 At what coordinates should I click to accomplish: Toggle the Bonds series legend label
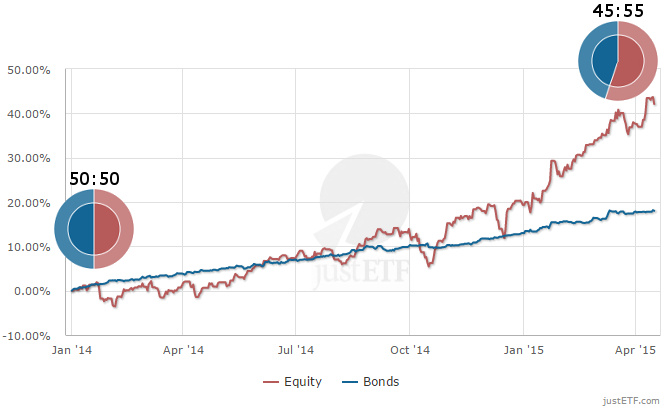point(382,381)
